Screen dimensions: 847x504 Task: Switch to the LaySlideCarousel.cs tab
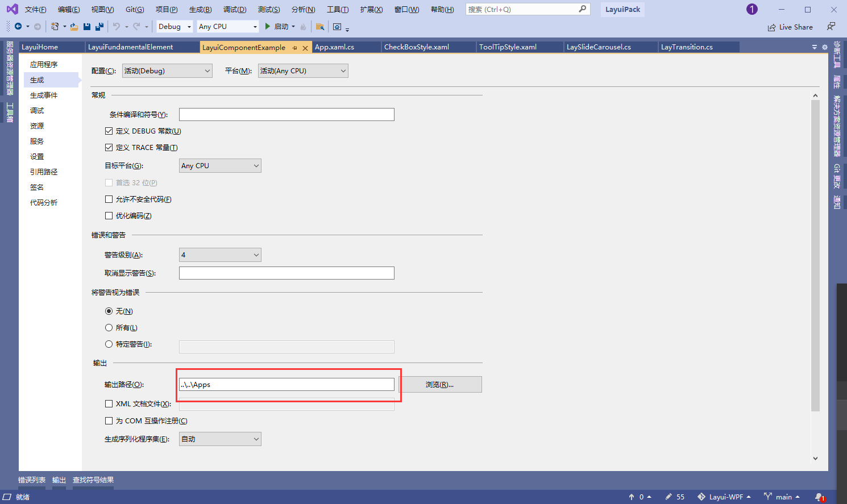point(599,47)
